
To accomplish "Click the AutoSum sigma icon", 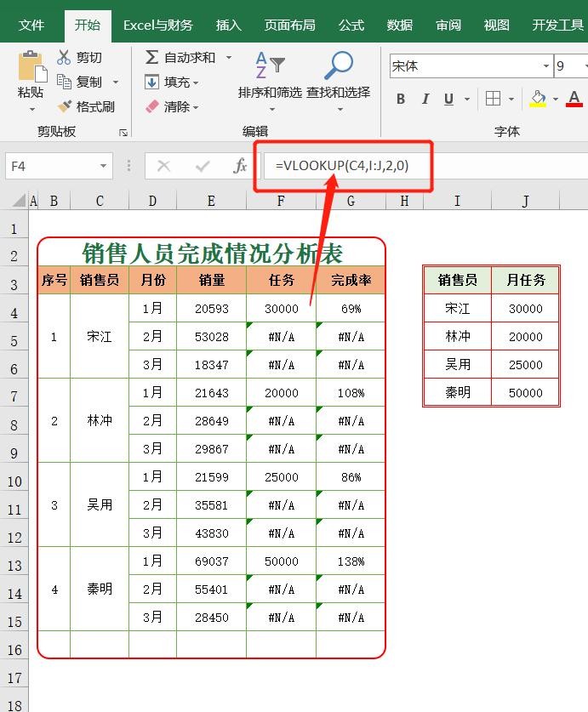I will pos(151,57).
